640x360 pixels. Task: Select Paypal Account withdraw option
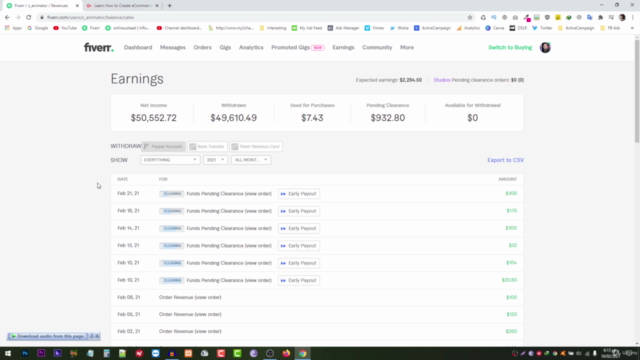pos(163,147)
